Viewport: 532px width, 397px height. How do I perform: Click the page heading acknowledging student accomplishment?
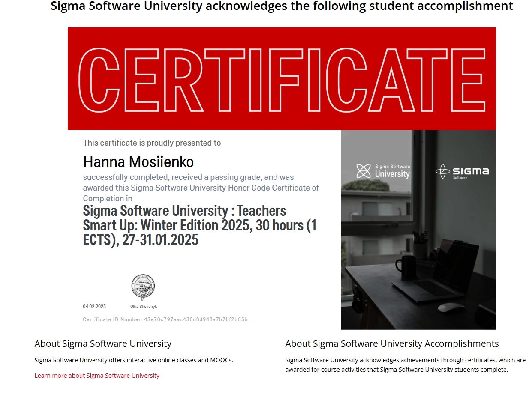point(282,6)
